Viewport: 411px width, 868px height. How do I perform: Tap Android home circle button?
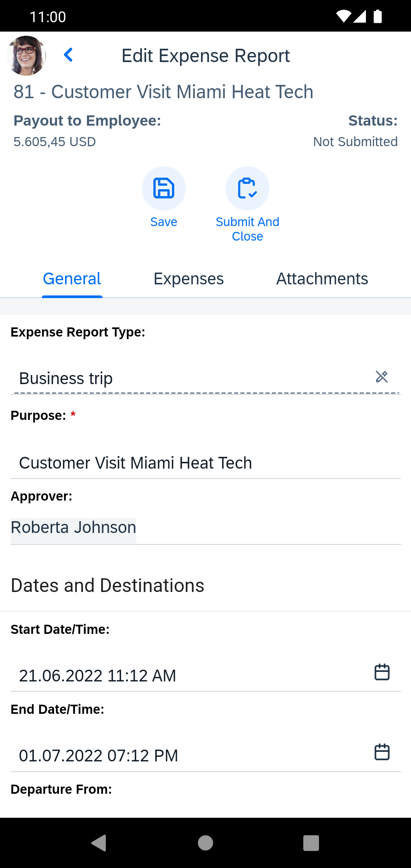tap(205, 843)
